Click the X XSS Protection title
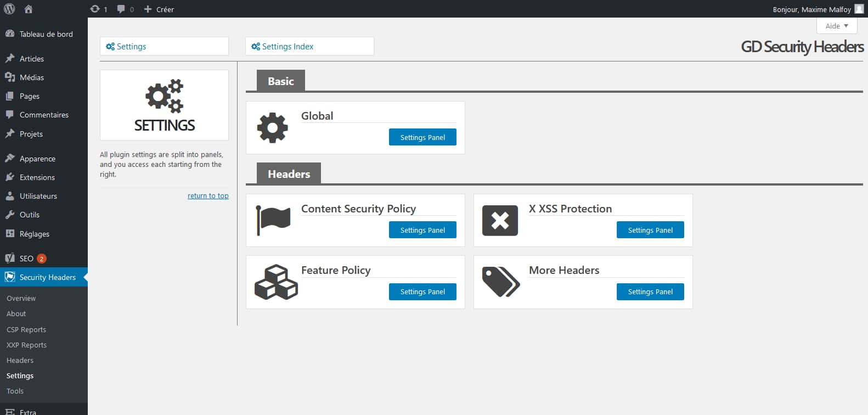The image size is (868, 415). [x=570, y=209]
